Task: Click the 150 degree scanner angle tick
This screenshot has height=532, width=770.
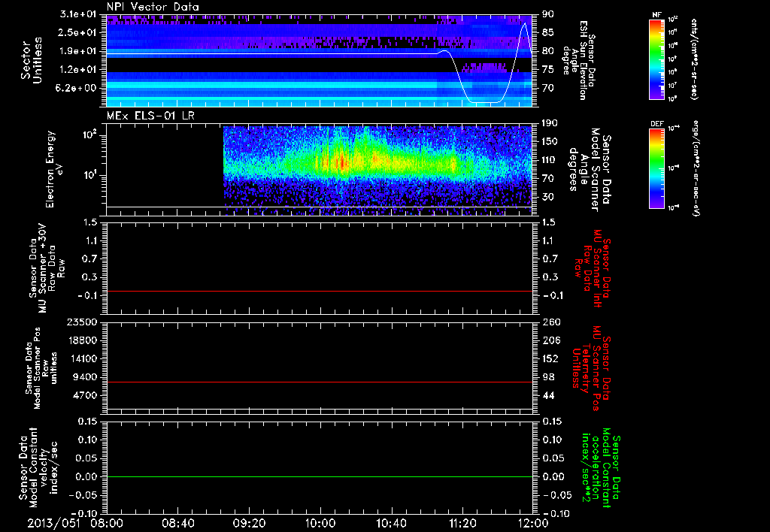Action: (x=550, y=141)
